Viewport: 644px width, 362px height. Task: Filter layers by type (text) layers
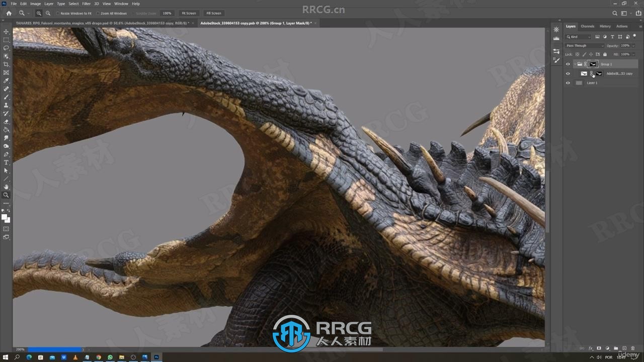coord(612,37)
